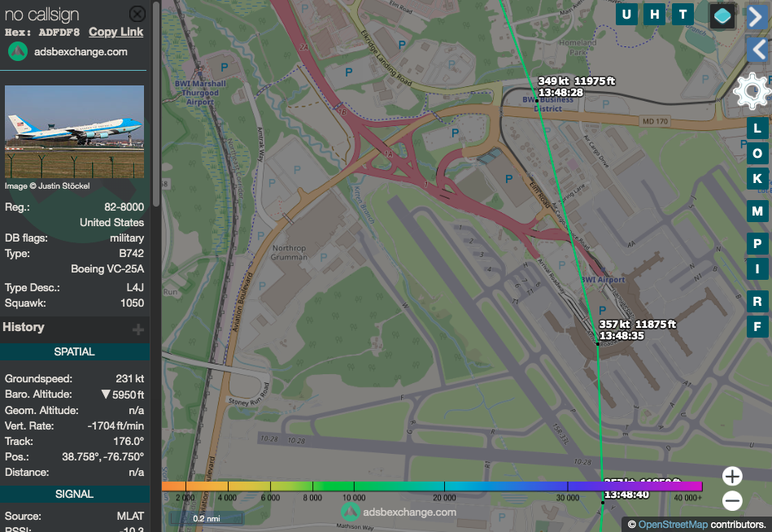Viewport: 772px width, 532px height.
Task: Click the 'Image © Justin Stöckel' credit
Action: click(47, 186)
